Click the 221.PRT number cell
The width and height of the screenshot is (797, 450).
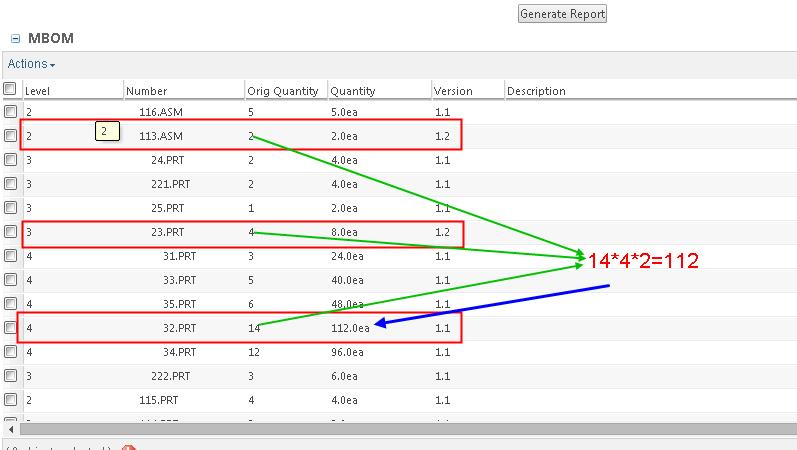pos(170,184)
